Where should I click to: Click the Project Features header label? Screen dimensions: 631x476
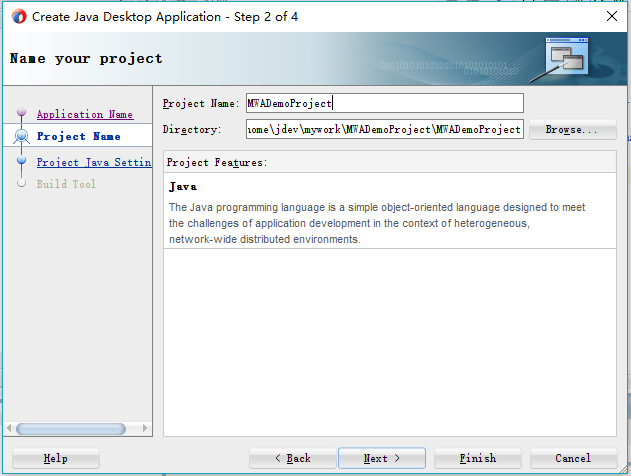(x=217, y=163)
